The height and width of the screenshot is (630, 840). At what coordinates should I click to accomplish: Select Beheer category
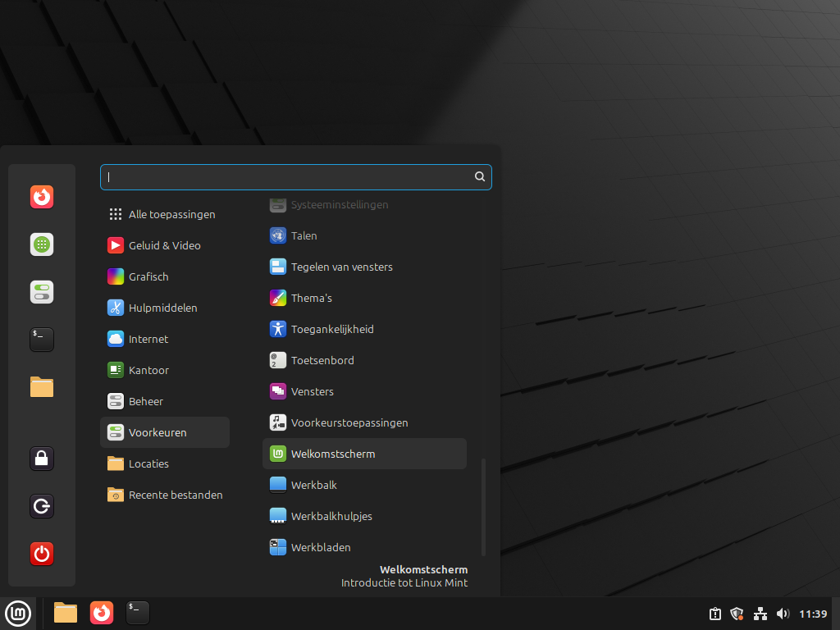click(x=165, y=401)
